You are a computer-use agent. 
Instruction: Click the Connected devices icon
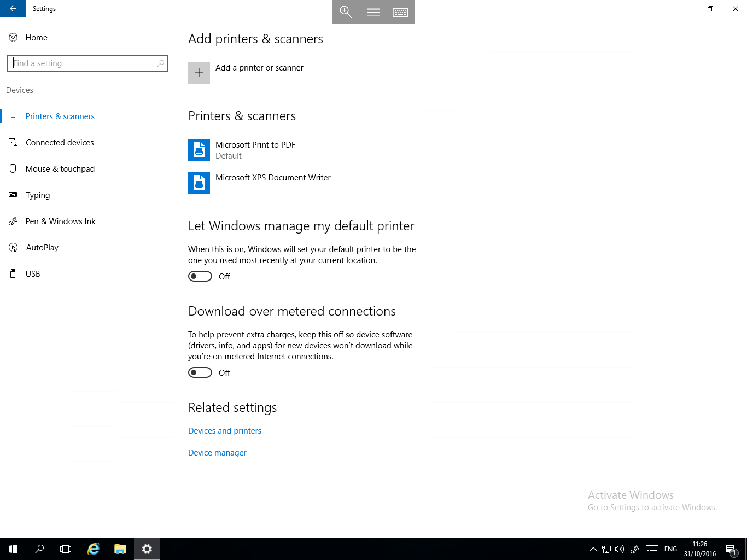click(13, 142)
